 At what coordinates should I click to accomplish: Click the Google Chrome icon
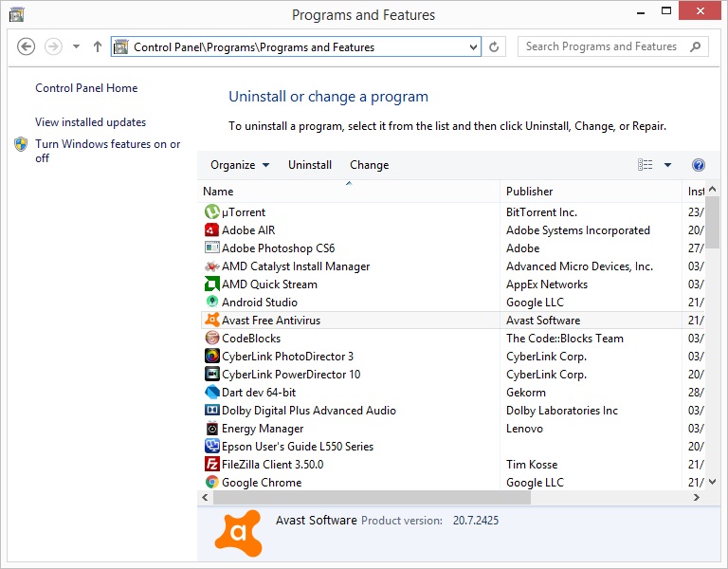pos(211,482)
